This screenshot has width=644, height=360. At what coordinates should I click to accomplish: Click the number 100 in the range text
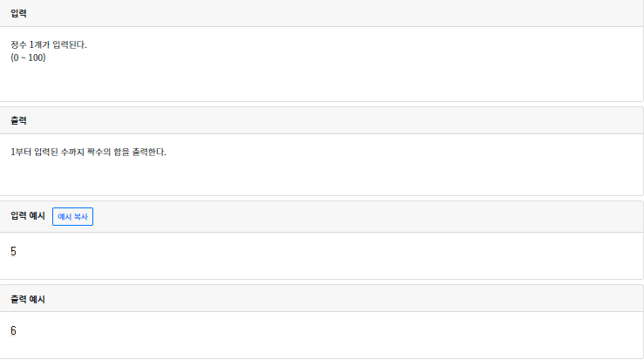coord(35,58)
